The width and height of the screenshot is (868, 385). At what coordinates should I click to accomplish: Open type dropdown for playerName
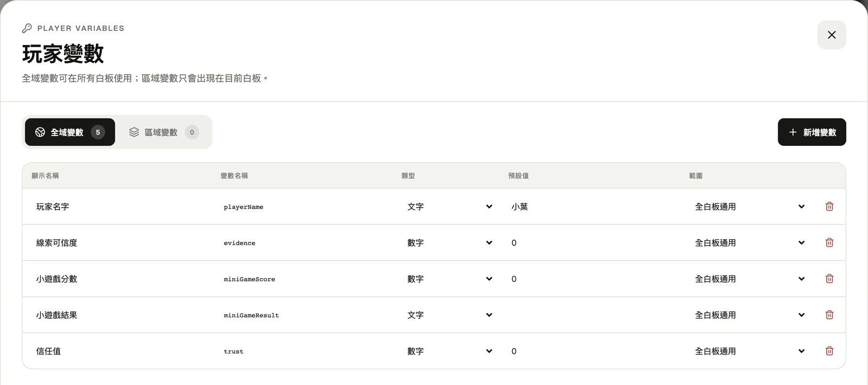pyautogui.click(x=450, y=207)
